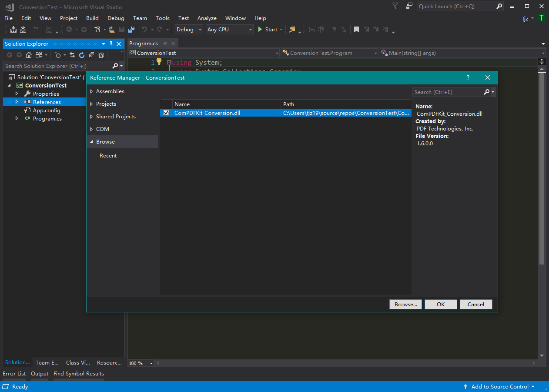Click Cancel in Reference Manager

476,304
